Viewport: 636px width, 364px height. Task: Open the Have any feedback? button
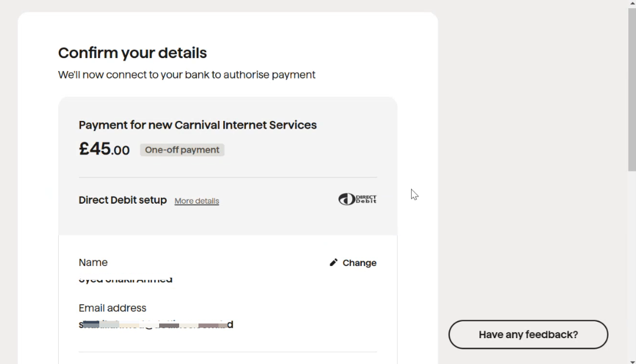528,335
